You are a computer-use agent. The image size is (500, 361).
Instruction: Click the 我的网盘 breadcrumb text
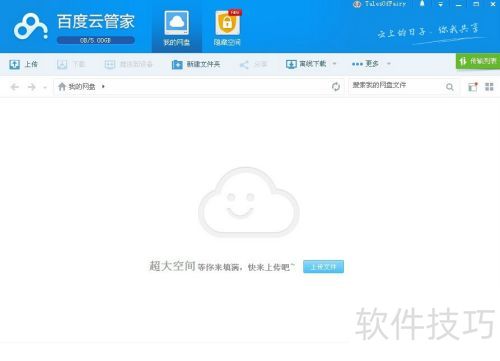(82, 87)
